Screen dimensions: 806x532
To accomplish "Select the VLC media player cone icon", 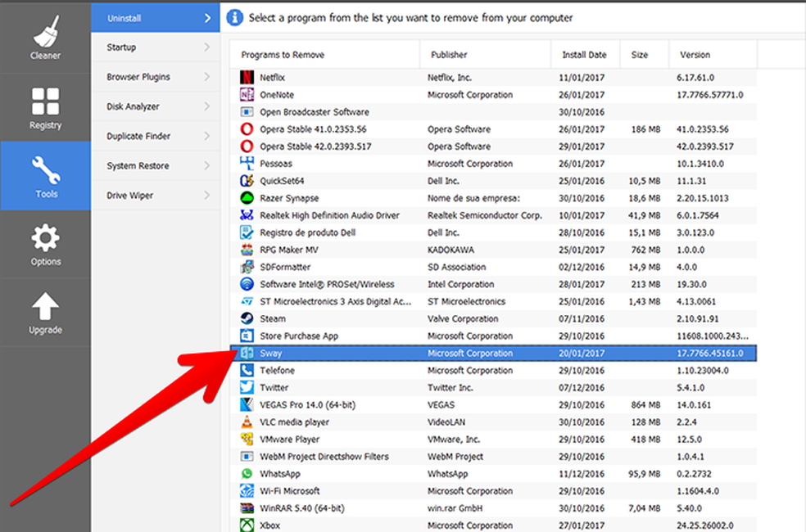I will [x=247, y=422].
